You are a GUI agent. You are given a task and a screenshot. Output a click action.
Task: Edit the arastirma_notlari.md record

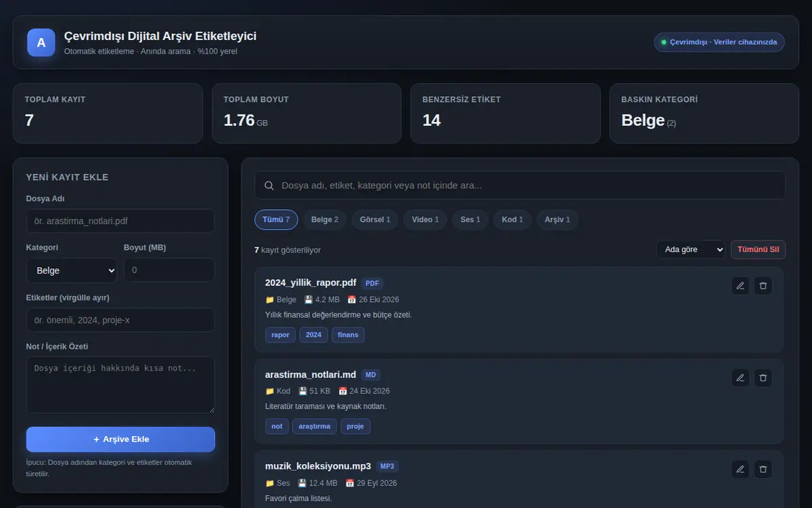[x=740, y=378]
